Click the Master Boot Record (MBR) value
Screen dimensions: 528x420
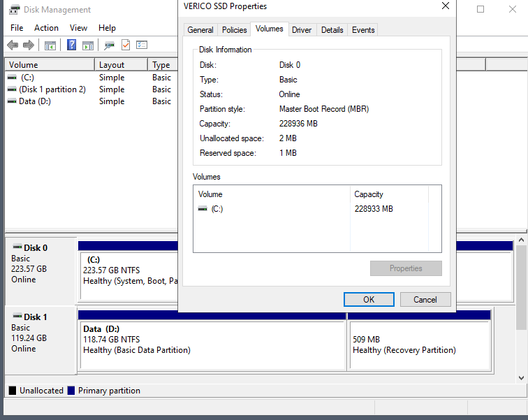[324, 109]
